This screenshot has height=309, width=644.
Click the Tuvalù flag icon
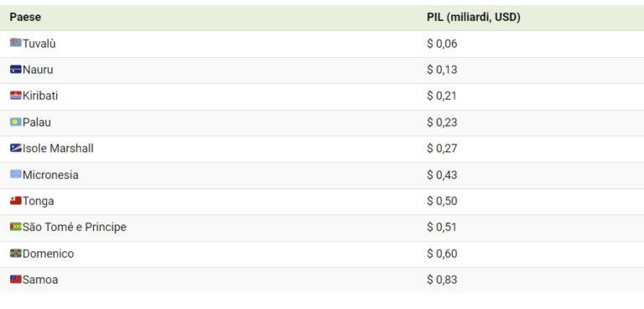[x=16, y=43]
